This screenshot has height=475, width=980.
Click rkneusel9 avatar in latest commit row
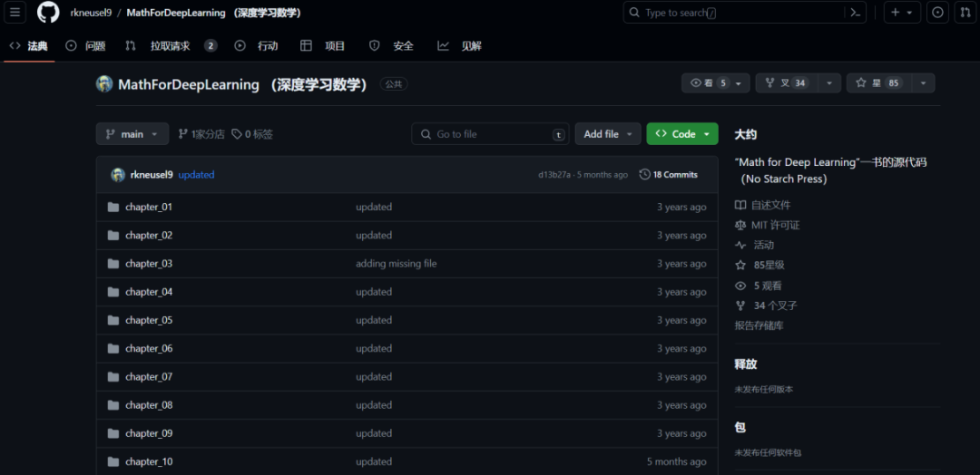pyautogui.click(x=118, y=175)
